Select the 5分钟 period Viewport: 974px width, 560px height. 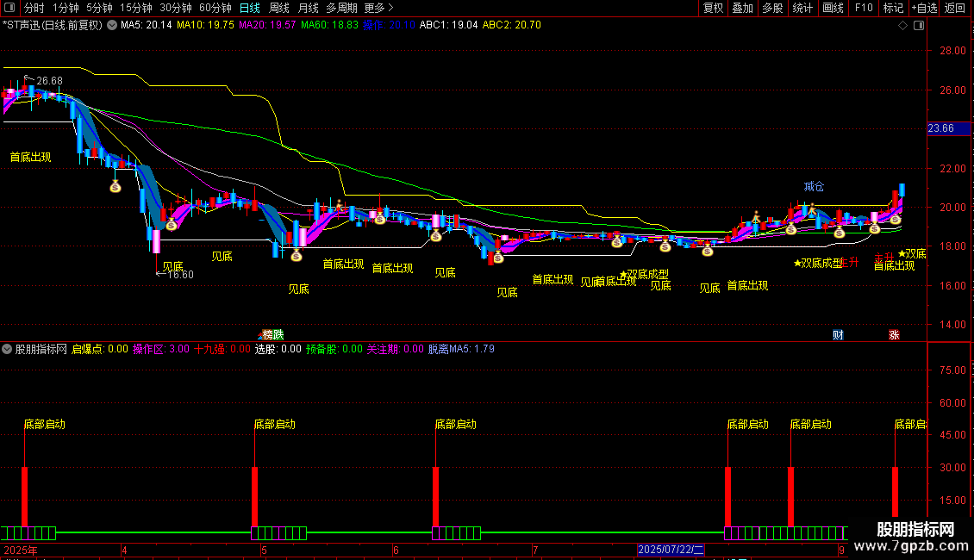coord(99,8)
